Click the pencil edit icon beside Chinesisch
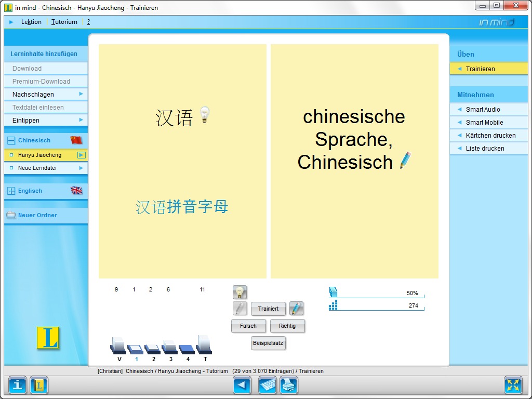Screen dimensions: 532x399 (x=405, y=160)
